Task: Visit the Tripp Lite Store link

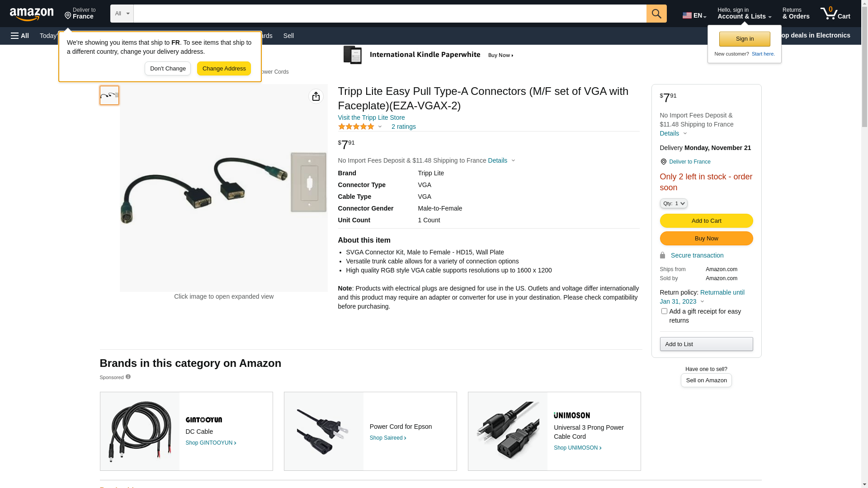Action: (x=371, y=117)
